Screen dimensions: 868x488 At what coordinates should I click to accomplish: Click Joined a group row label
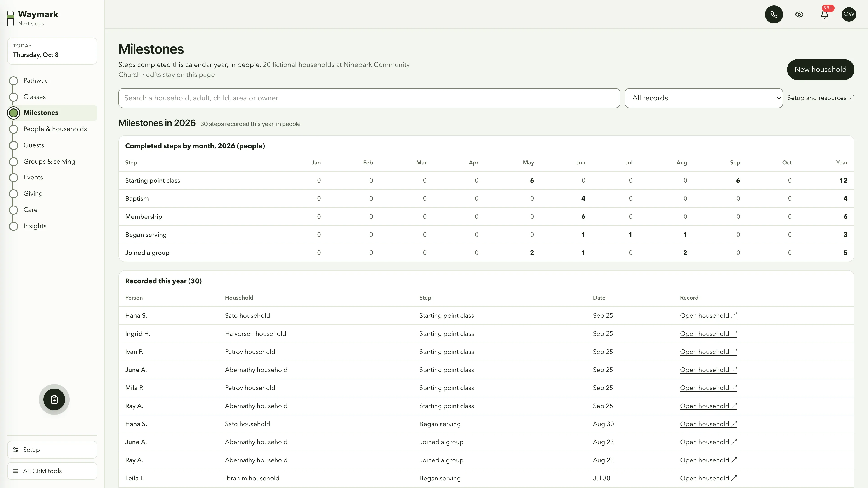147,253
